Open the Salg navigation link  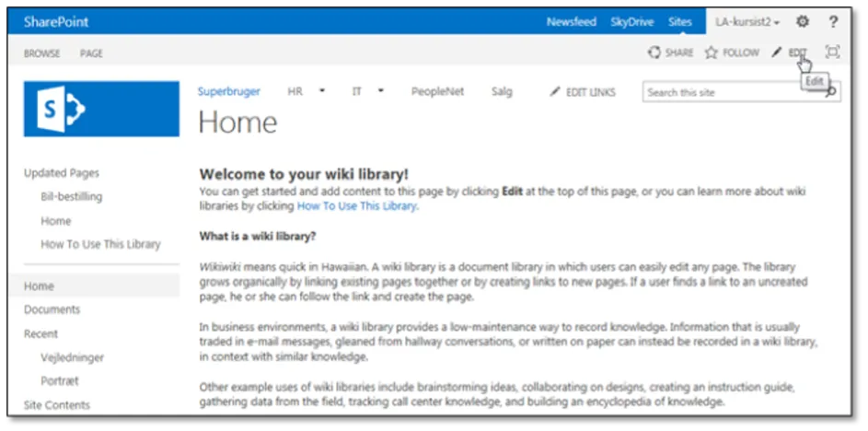(502, 92)
